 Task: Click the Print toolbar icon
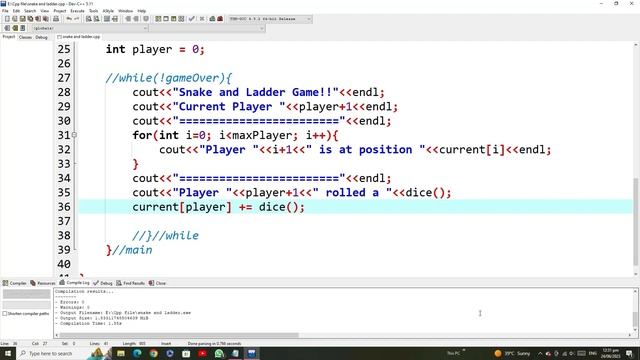(x=56, y=19)
